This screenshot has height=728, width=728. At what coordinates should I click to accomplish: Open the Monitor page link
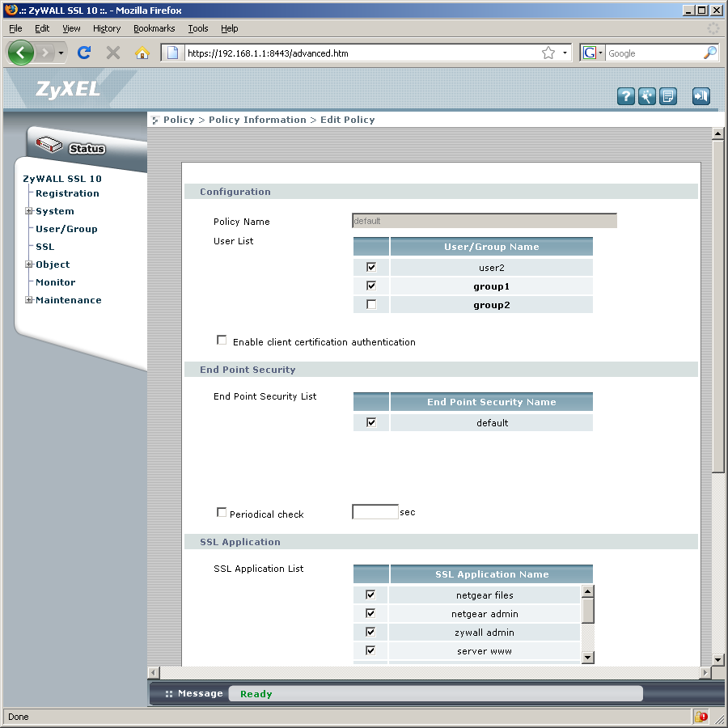coord(55,282)
